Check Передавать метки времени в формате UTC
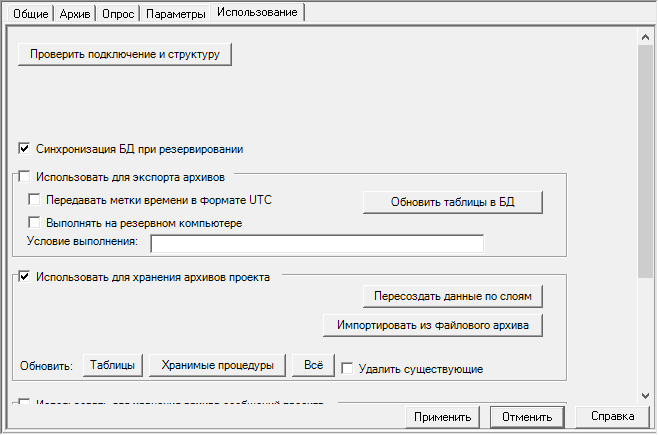The image size is (658, 435). [x=34, y=199]
